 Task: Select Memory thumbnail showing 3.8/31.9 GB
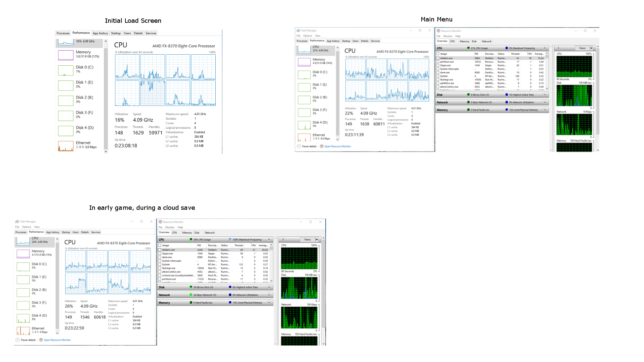(66, 55)
